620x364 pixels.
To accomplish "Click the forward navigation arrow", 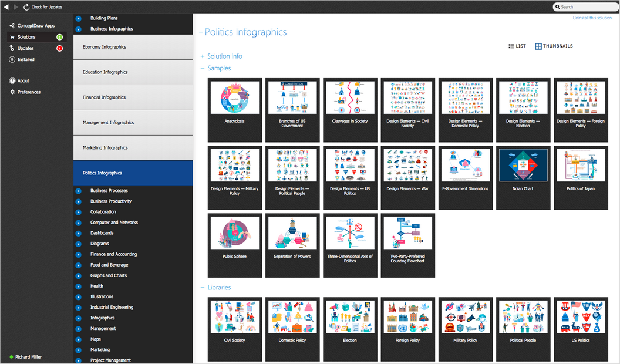I will pos(16,6).
